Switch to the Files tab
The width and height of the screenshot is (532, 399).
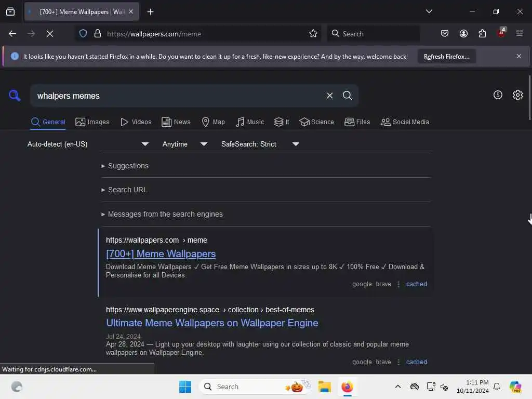pos(357,122)
